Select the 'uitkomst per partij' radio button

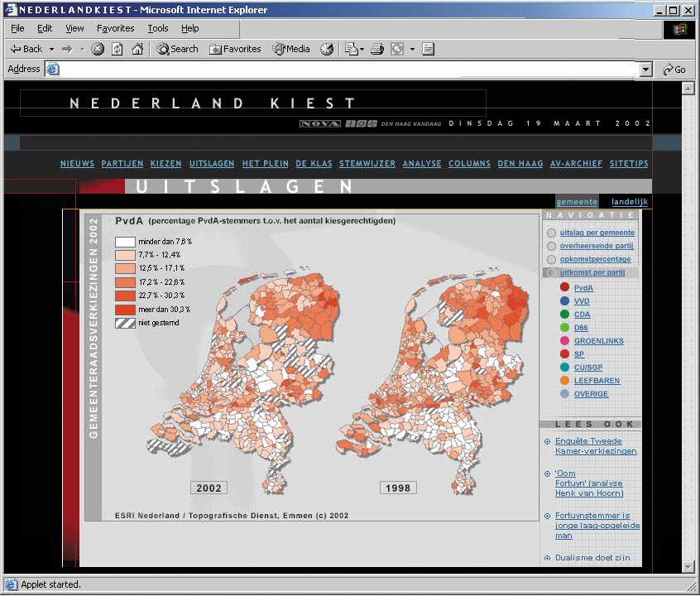(551, 272)
